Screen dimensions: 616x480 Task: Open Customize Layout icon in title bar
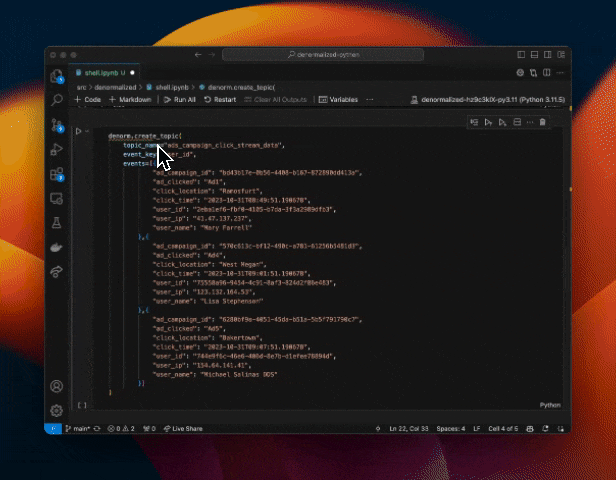coord(561,55)
